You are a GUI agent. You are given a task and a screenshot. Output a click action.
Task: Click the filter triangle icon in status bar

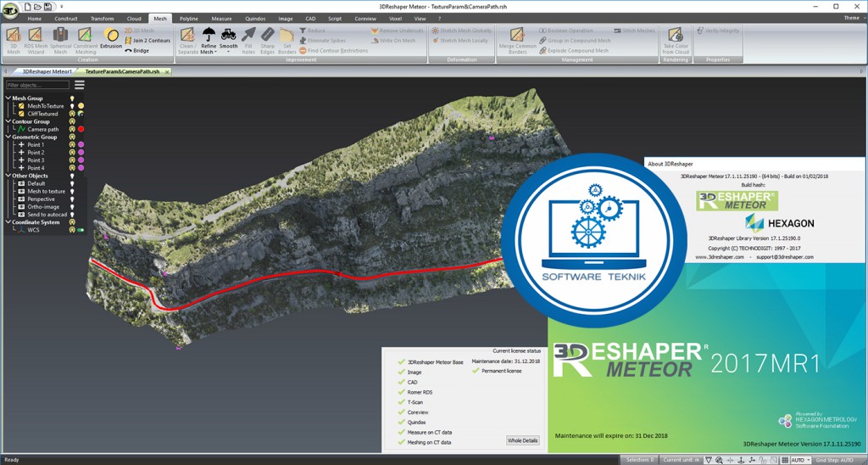tap(708, 460)
